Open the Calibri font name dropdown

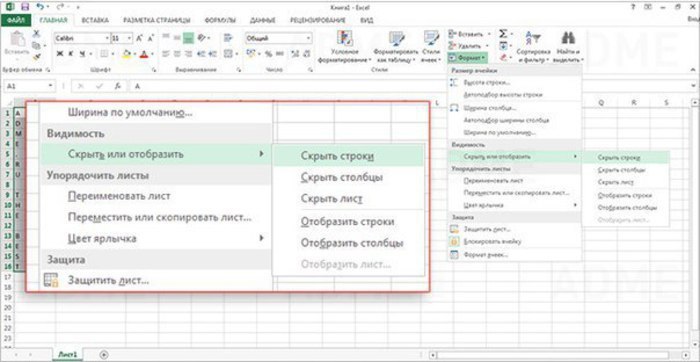tap(107, 38)
